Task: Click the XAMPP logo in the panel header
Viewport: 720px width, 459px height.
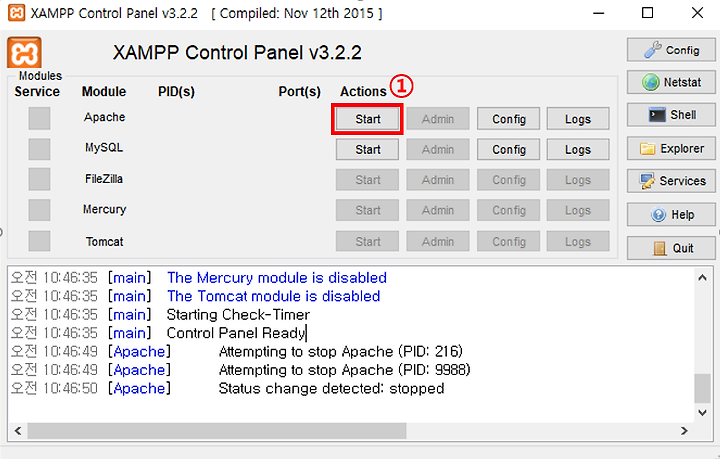Action: [24, 53]
